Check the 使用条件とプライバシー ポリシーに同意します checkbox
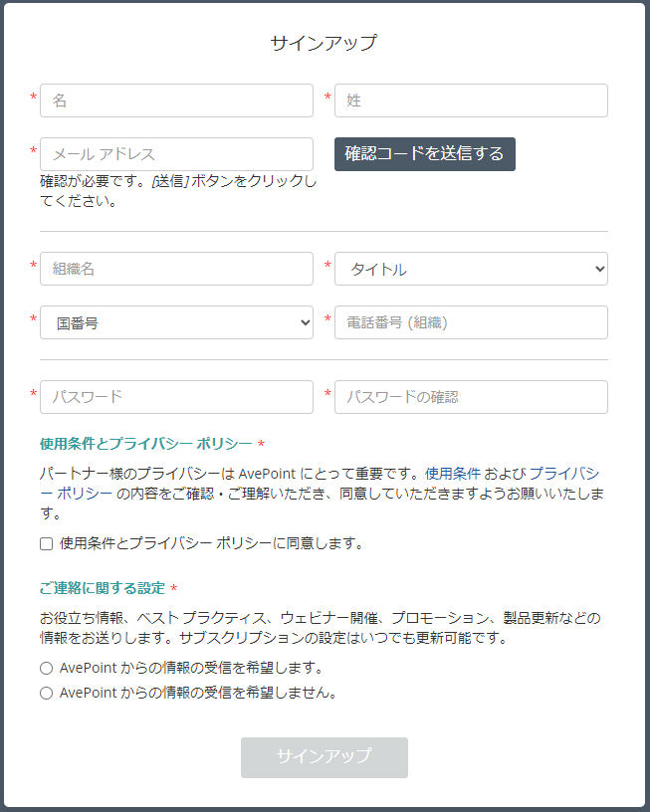 click(47, 543)
